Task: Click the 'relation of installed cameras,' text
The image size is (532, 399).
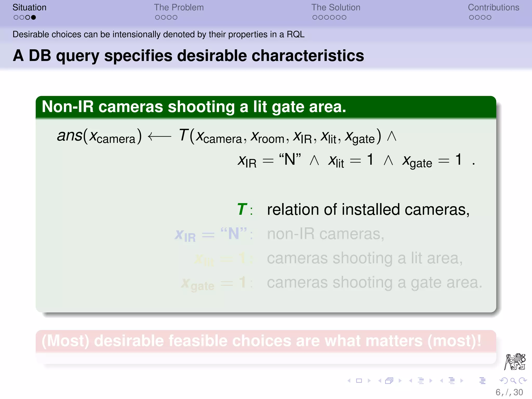Action: tap(368, 209)
